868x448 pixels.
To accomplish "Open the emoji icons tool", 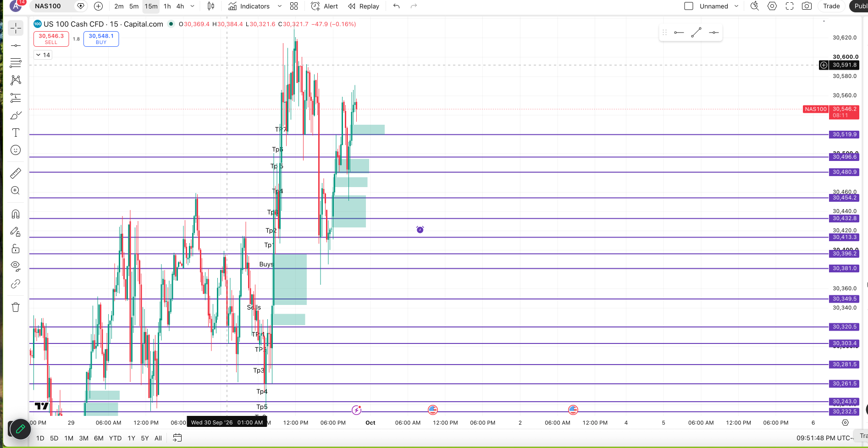I will click(16, 150).
